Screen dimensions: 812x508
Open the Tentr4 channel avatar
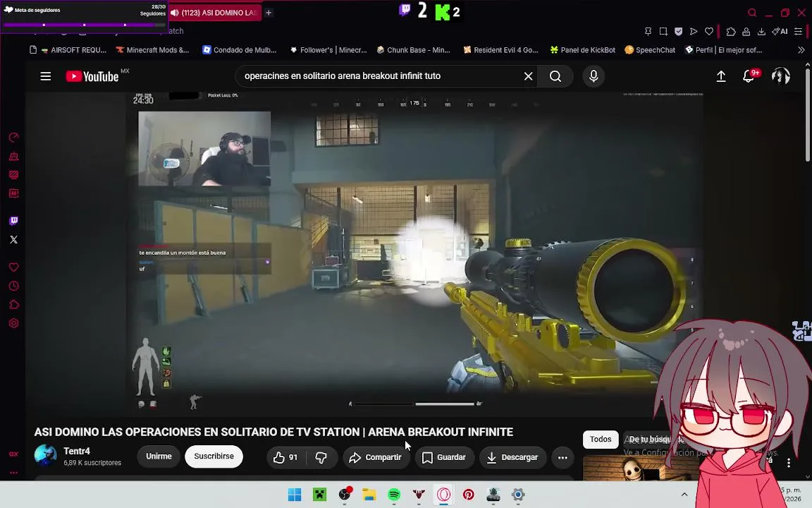[x=46, y=455]
